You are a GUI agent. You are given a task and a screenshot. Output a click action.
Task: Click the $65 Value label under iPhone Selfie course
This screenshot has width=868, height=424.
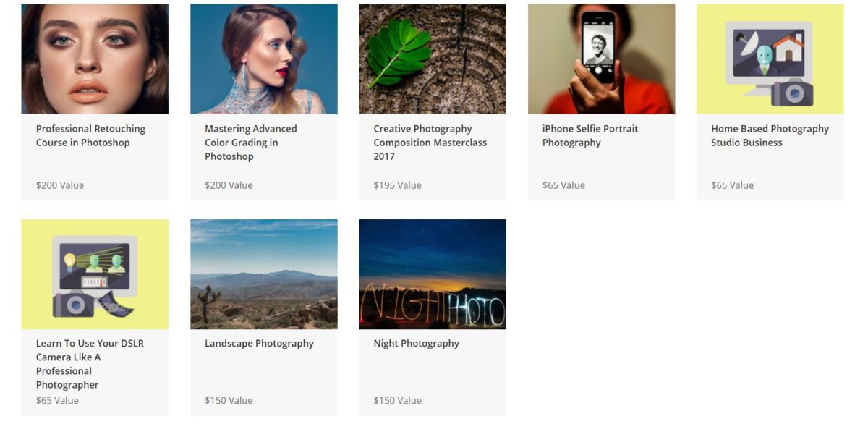point(563,185)
